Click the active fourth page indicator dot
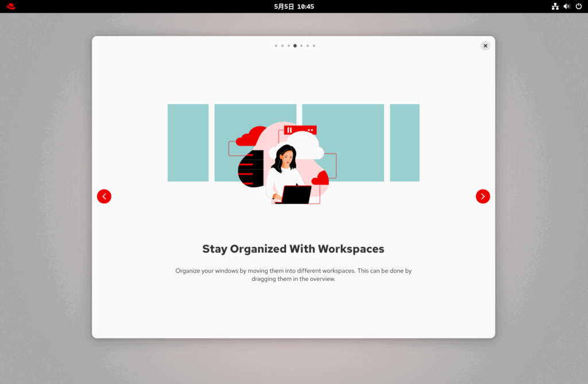Viewport: 588px width, 384px height. click(295, 45)
